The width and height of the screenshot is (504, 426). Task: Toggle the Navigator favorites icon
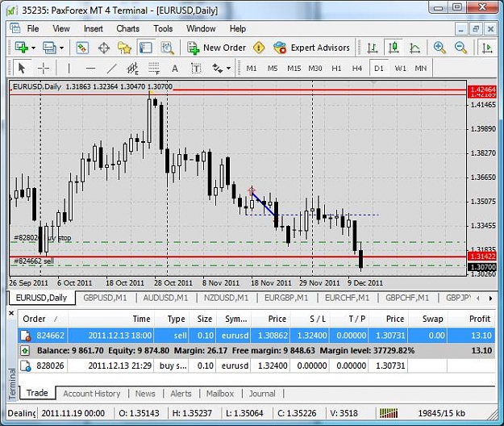click(x=124, y=48)
